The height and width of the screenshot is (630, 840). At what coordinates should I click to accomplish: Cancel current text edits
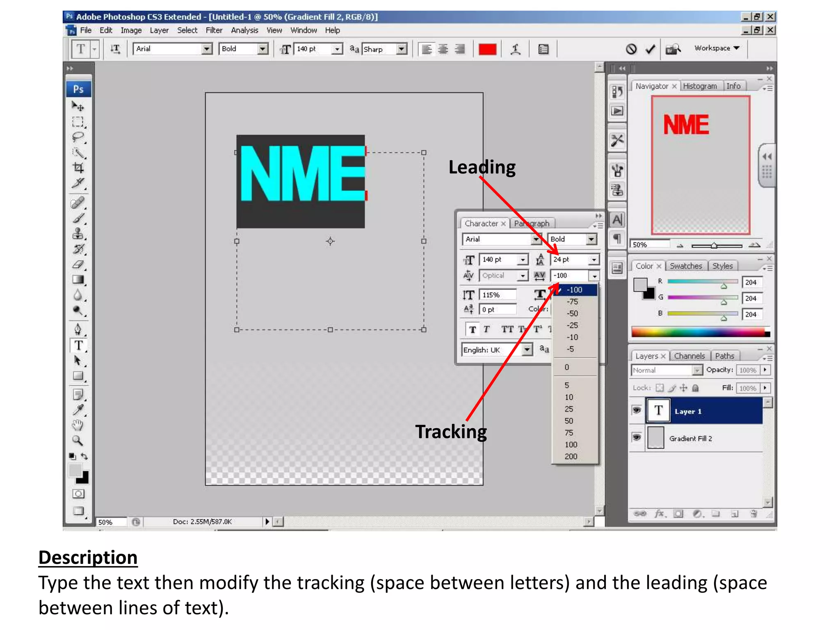tap(631, 49)
